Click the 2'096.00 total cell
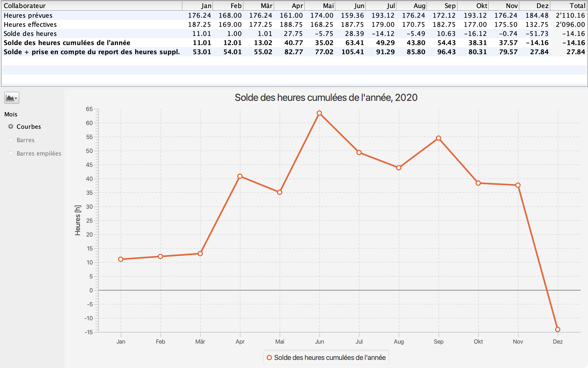588x368 pixels. tap(570, 25)
